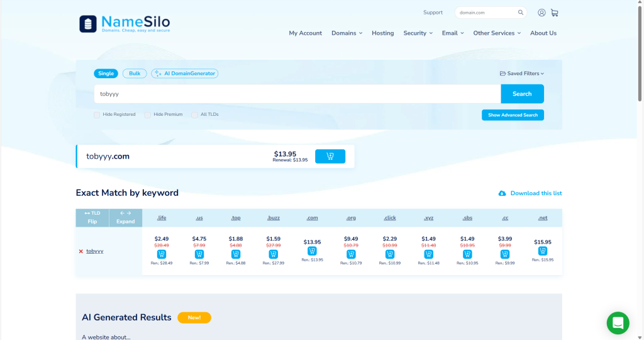Switch to Bulk search tab

pos(135,74)
